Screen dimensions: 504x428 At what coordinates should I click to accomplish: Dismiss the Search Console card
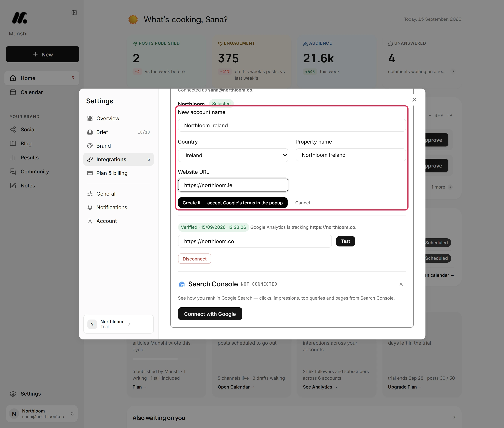tap(401, 284)
